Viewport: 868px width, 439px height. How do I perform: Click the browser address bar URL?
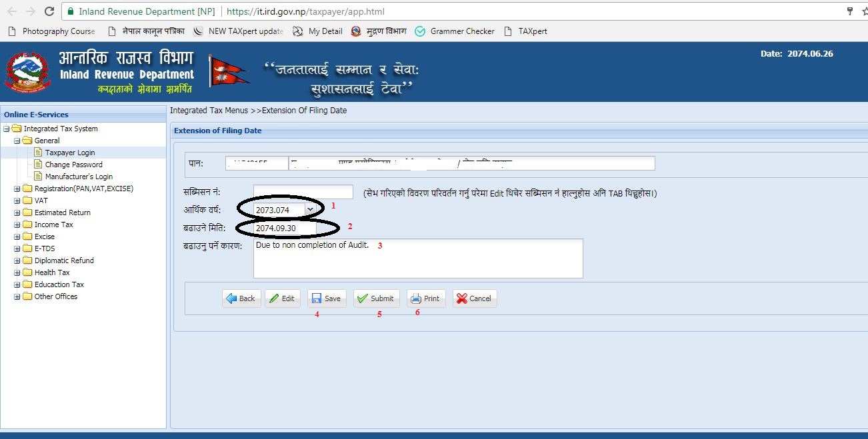pyautogui.click(x=305, y=11)
